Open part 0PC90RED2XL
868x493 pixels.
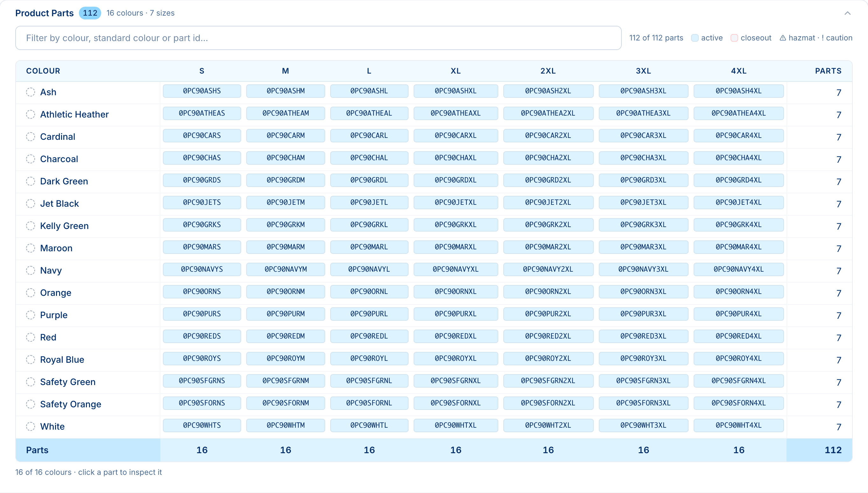pos(548,336)
